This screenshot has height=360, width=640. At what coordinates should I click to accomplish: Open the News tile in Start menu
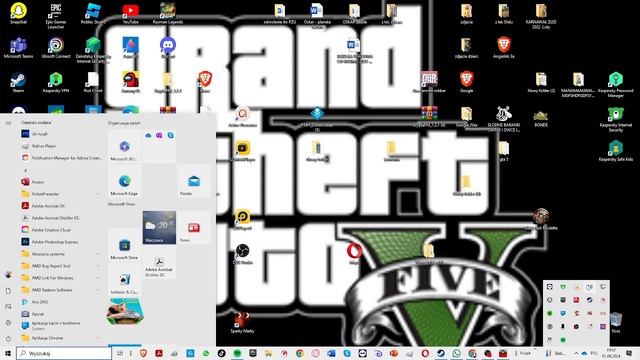(x=194, y=228)
